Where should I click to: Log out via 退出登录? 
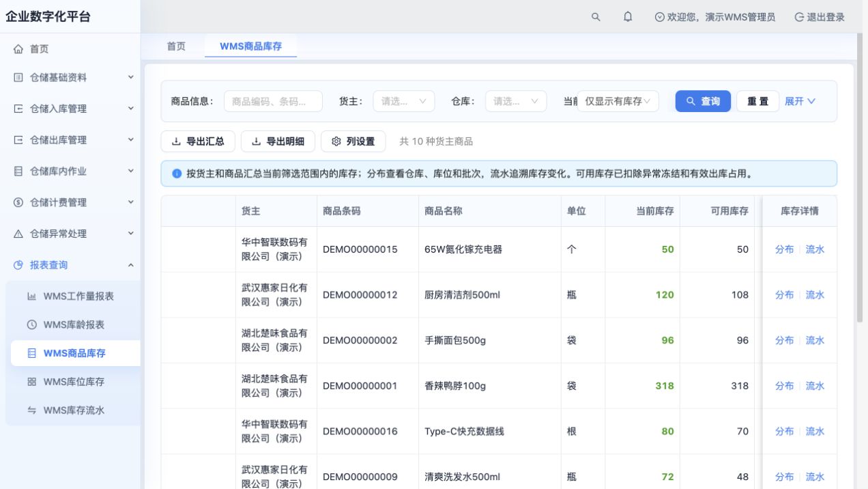(820, 17)
